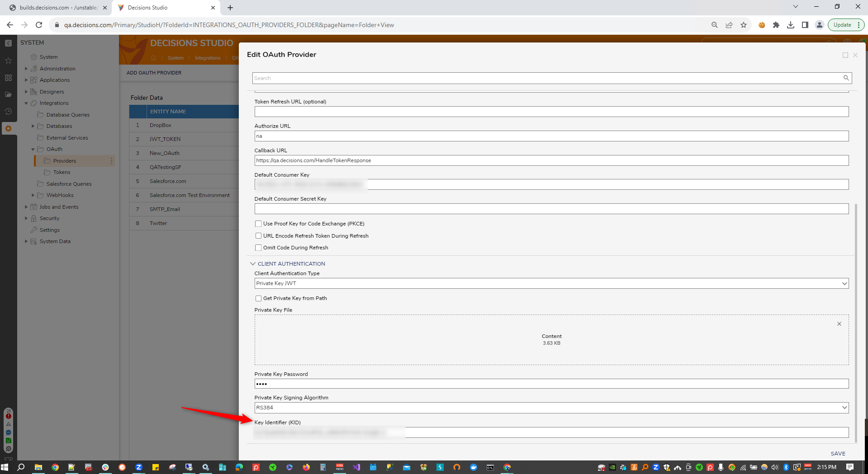Click the dialog vertical scrollbar

click(x=856, y=323)
